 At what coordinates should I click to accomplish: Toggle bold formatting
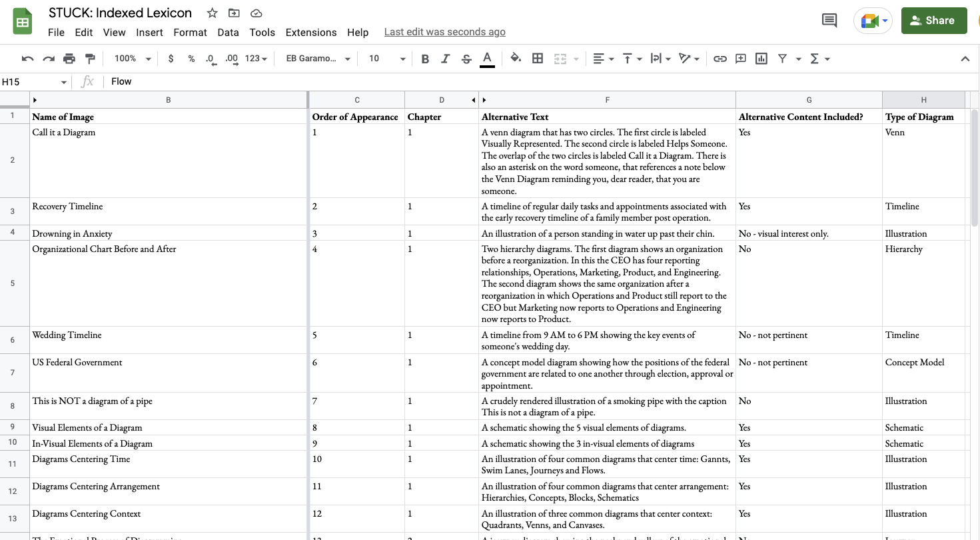click(x=425, y=59)
